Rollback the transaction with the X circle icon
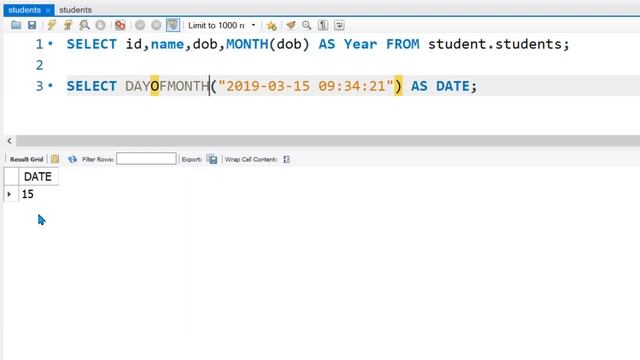This screenshot has width=640, height=360. (x=156, y=25)
